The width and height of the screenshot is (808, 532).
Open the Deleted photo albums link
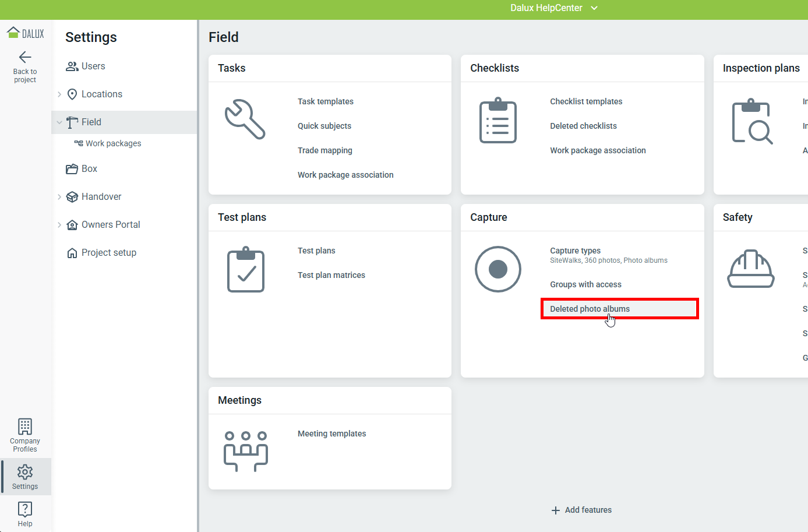click(590, 309)
